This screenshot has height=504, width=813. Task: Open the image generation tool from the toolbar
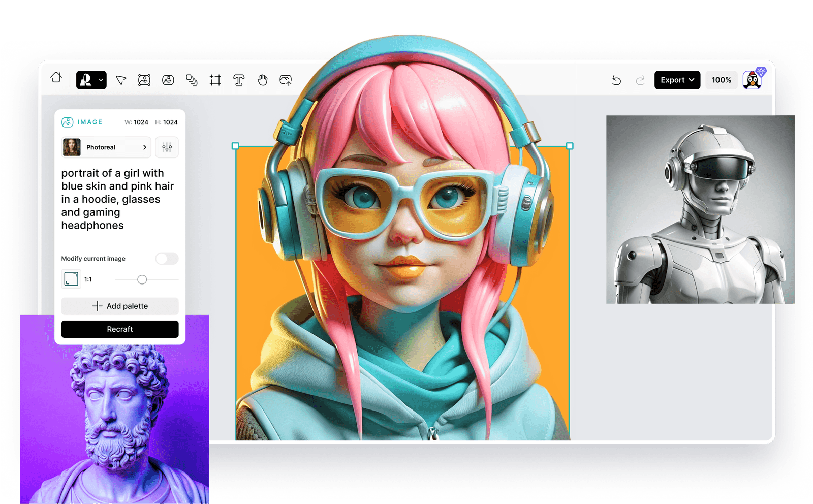(x=144, y=80)
